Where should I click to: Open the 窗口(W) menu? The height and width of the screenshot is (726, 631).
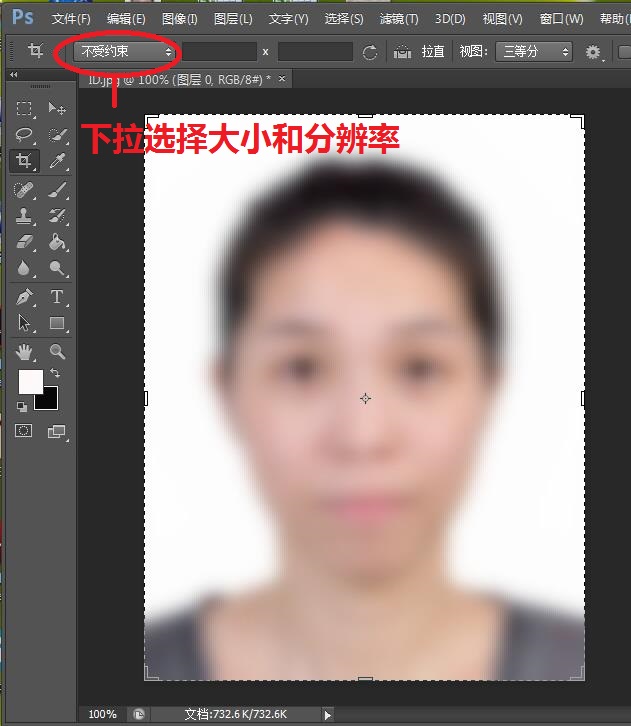(561, 19)
